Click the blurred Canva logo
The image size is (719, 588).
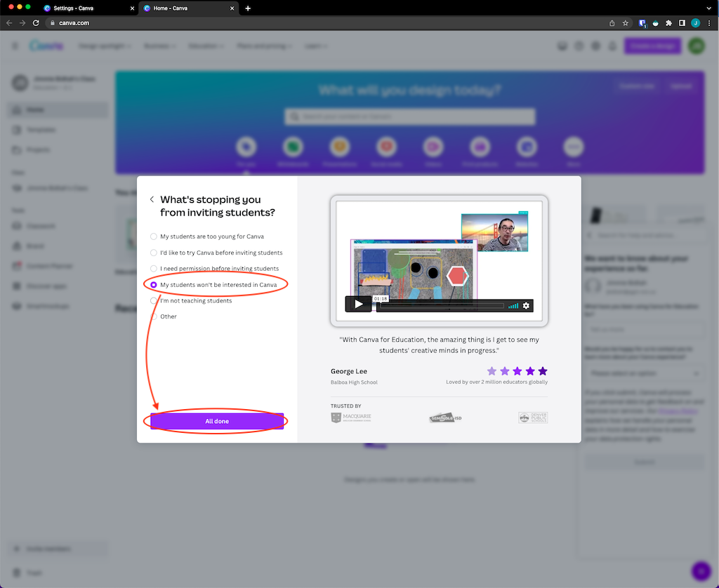click(x=46, y=46)
